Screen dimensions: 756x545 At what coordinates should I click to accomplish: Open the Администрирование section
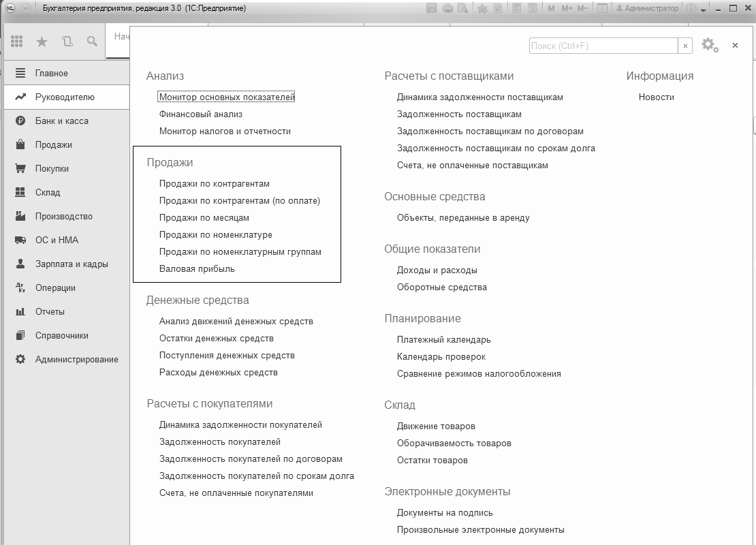pos(67,359)
